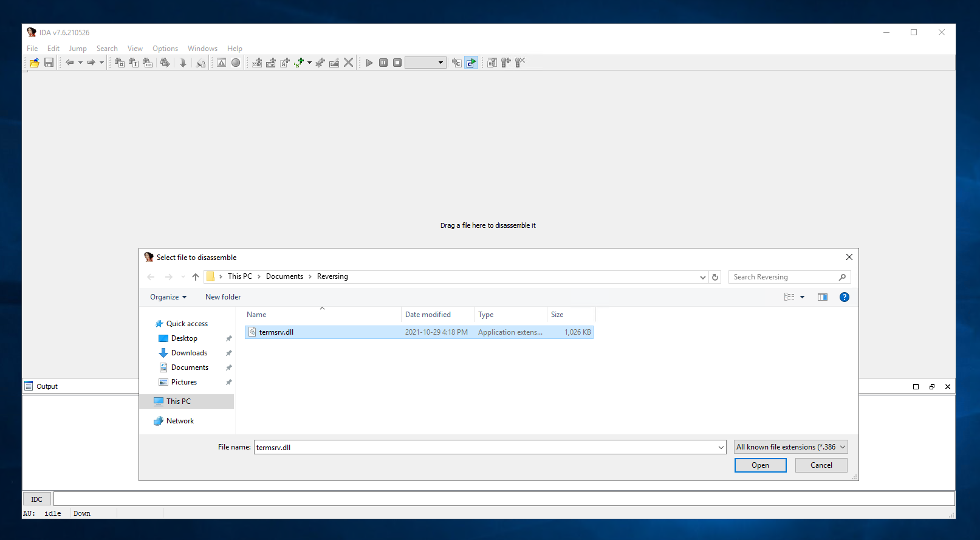Click the Open file toolbar icon

coord(35,63)
